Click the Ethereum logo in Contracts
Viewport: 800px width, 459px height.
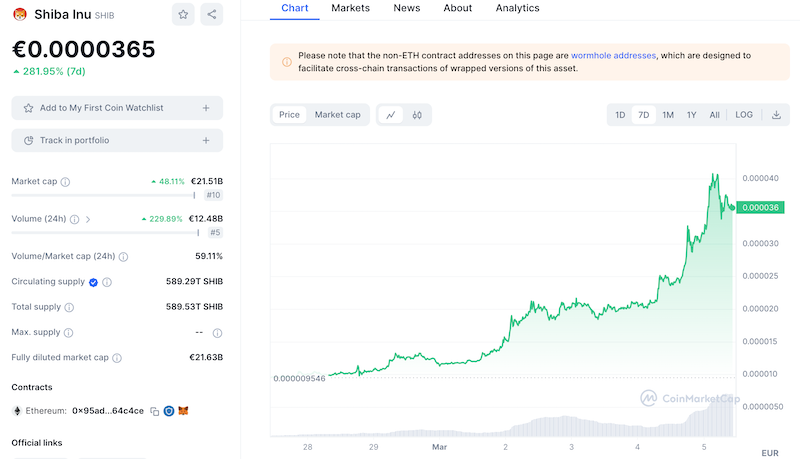17,411
